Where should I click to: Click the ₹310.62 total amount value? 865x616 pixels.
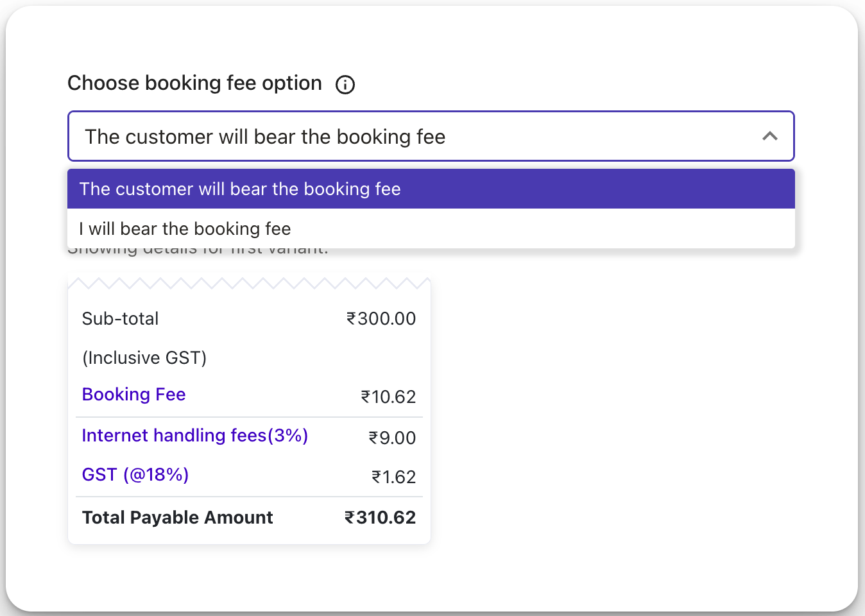pyautogui.click(x=381, y=517)
